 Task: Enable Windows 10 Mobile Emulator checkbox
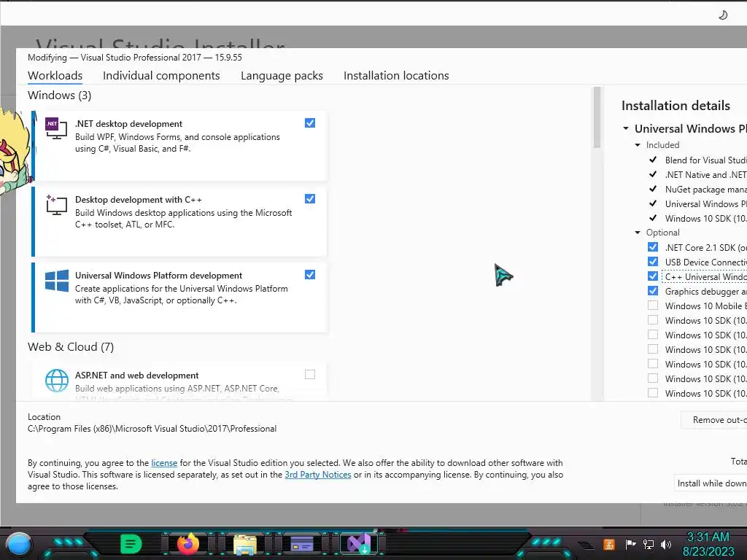point(653,306)
